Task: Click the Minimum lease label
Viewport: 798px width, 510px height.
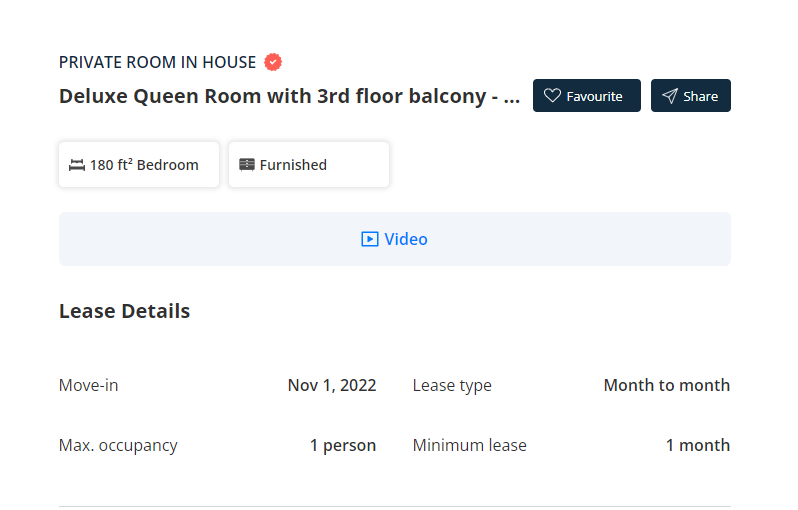Action: point(470,445)
